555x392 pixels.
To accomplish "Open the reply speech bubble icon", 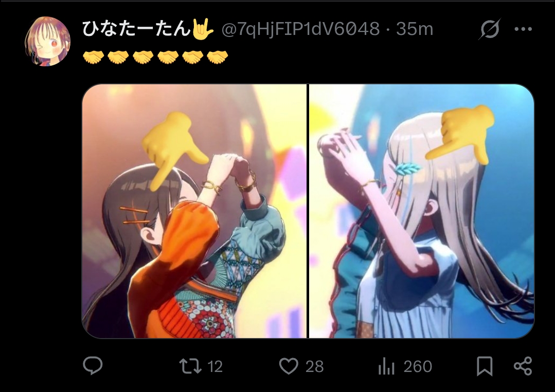I will (93, 366).
